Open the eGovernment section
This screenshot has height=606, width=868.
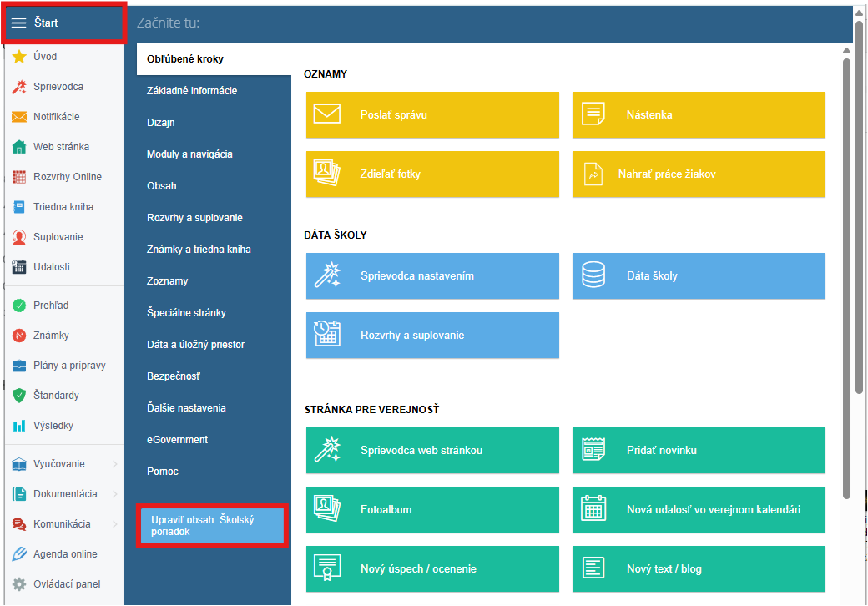coord(214,439)
